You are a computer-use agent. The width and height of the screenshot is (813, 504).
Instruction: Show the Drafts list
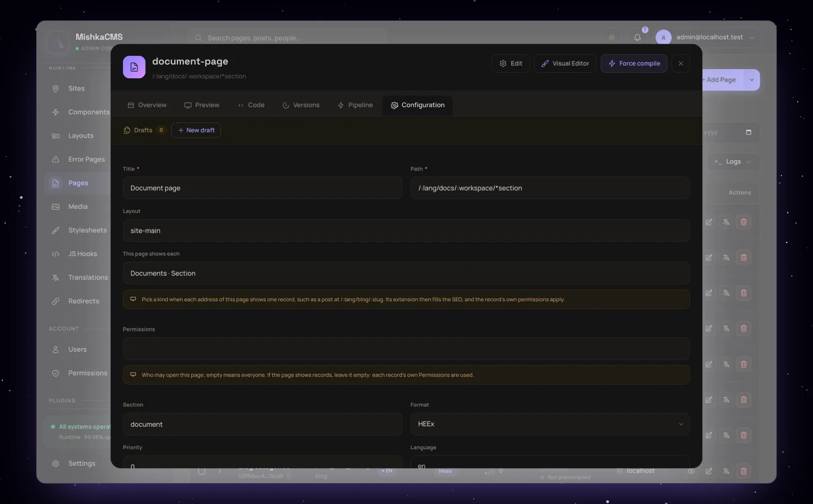point(144,130)
